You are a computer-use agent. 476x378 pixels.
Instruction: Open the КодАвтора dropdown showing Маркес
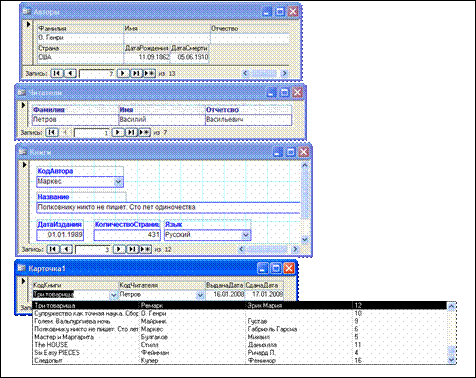[x=118, y=182]
